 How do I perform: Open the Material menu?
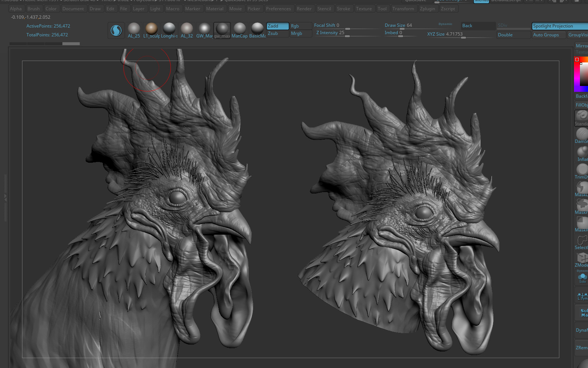[215, 9]
